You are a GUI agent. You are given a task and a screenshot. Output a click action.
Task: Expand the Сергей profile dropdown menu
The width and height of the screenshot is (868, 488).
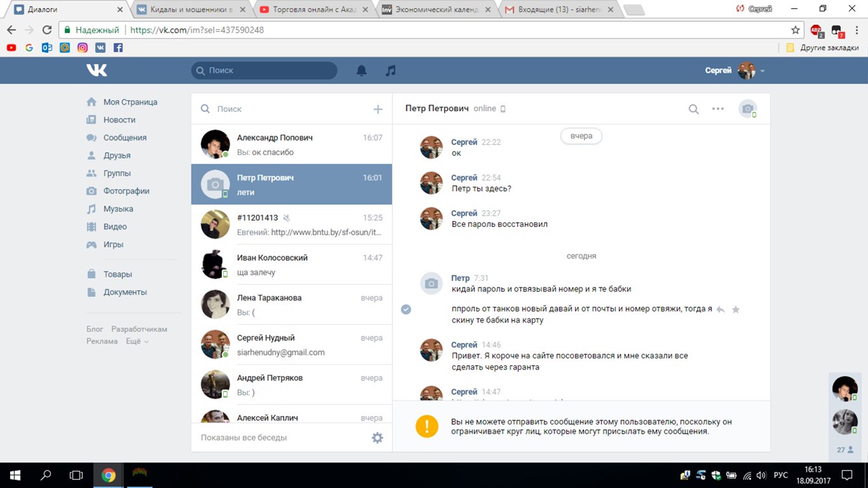click(762, 71)
